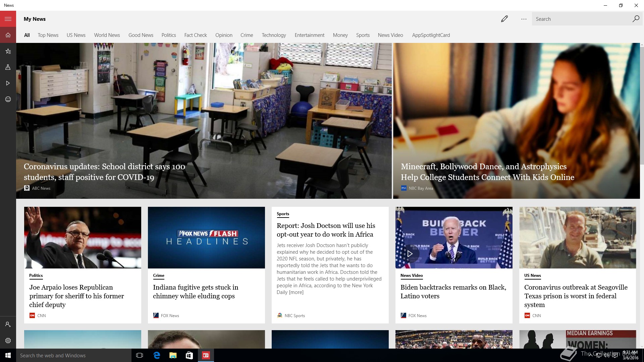The width and height of the screenshot is (644, 362).
Task: Open Minecraft, Bollywood Dance, and Astrophysics article
Action: pyautogui.click(x=487, y=172)
